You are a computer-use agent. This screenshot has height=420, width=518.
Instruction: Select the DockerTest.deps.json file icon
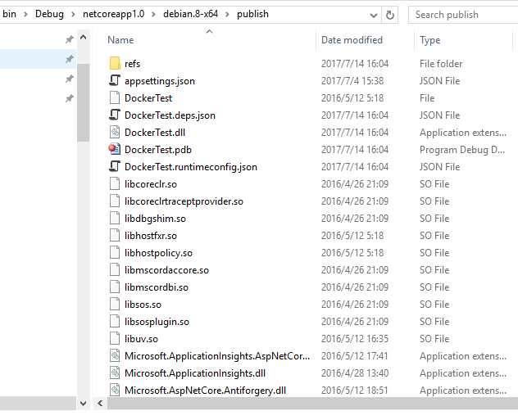(115, 115)
